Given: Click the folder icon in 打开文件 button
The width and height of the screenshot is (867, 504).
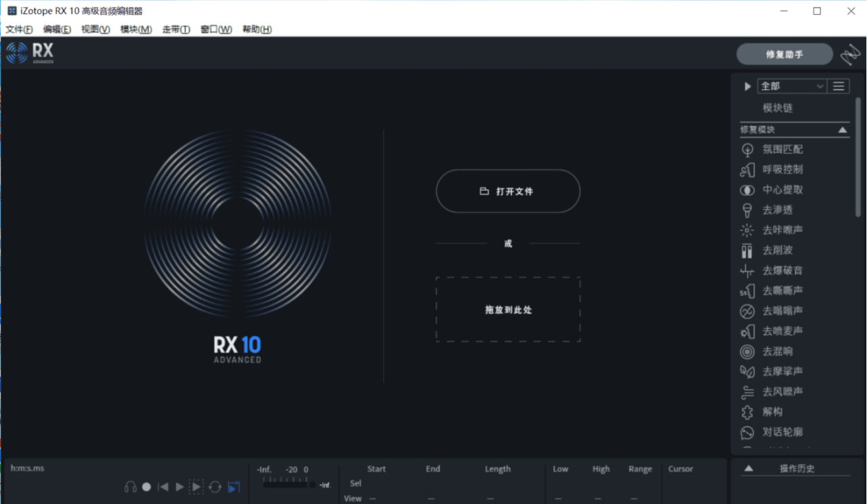Looking at the screenshot, I should pyautogui.click(x=484, y=192).
